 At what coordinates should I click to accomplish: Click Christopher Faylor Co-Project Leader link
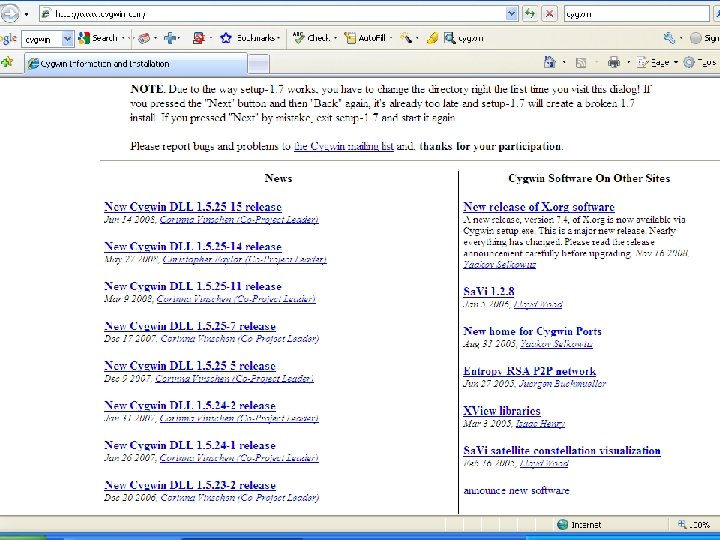click(244, 259)
